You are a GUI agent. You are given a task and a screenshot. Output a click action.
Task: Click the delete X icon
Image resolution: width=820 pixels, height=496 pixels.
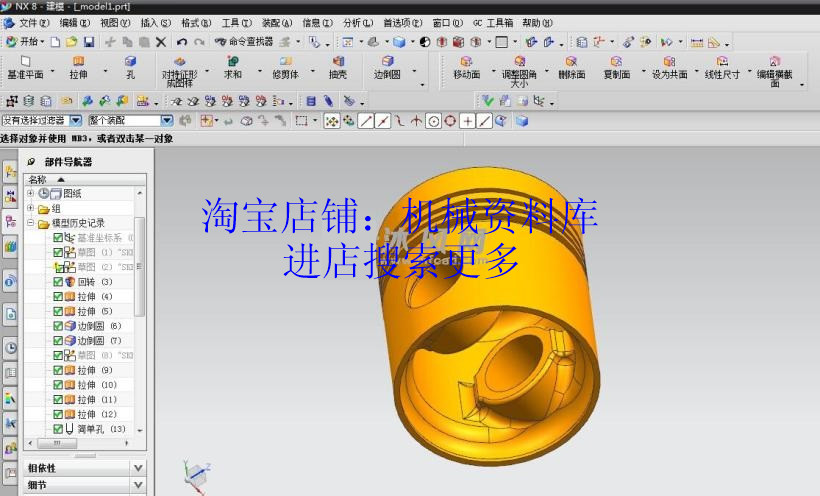pos(161,42)
